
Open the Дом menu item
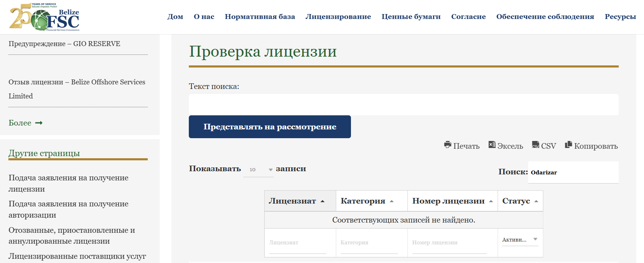pyautogui.click(x=175, y=17)
